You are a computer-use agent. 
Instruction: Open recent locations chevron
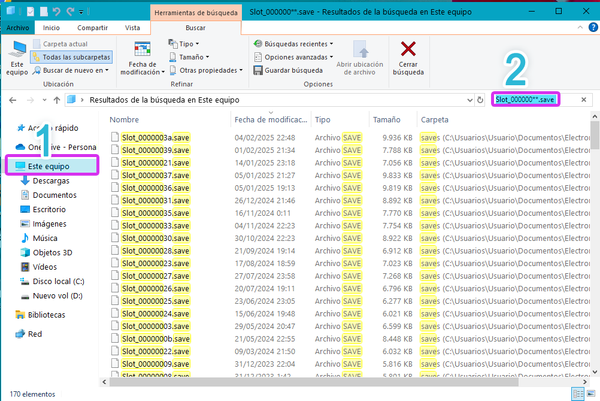[x=44, y=100]
